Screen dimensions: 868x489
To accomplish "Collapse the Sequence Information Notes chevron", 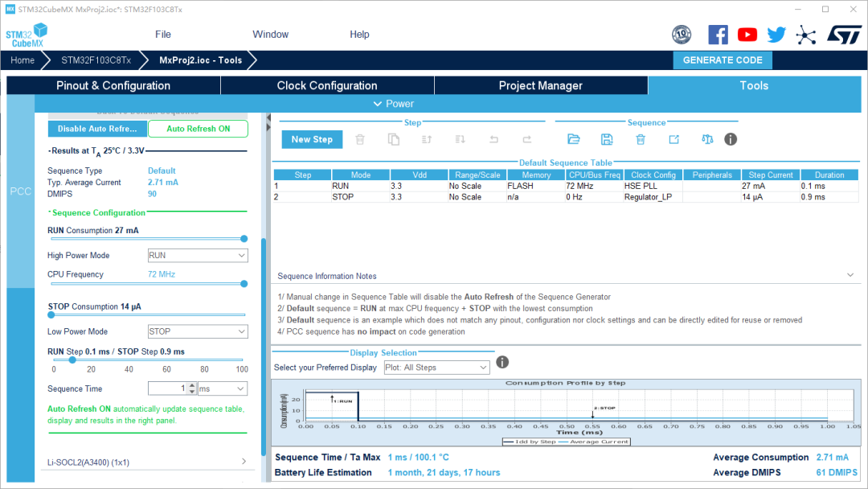I will click(x=850, y=275).
